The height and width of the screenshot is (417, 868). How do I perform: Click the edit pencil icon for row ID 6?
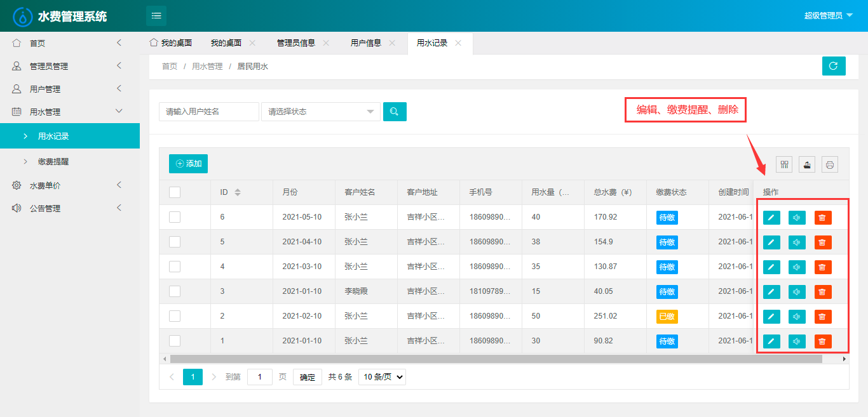point(771,218)
